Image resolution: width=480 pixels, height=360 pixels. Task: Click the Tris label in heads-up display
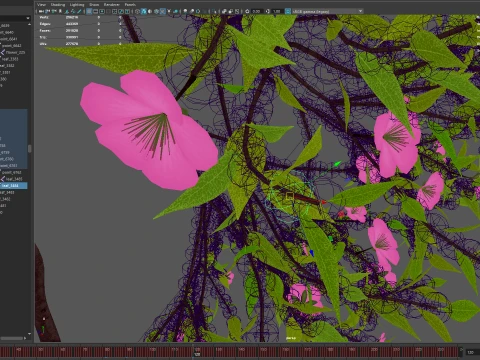[x=43, y=37]
